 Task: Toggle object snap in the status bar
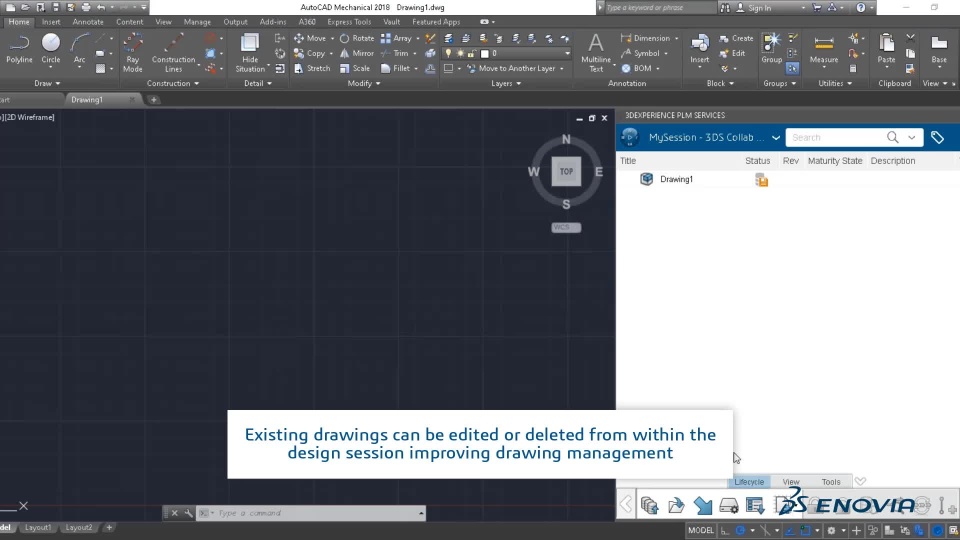pos(805,530)
